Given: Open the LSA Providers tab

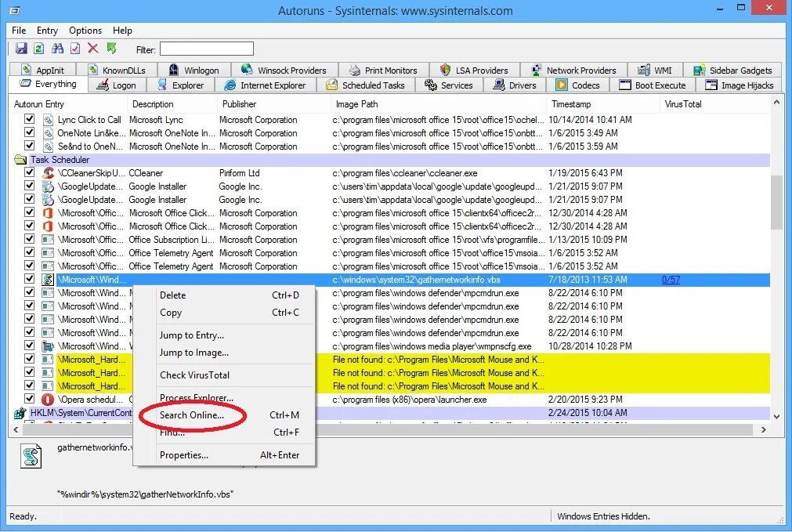Looking at the screenshot, I should point(474,71).
